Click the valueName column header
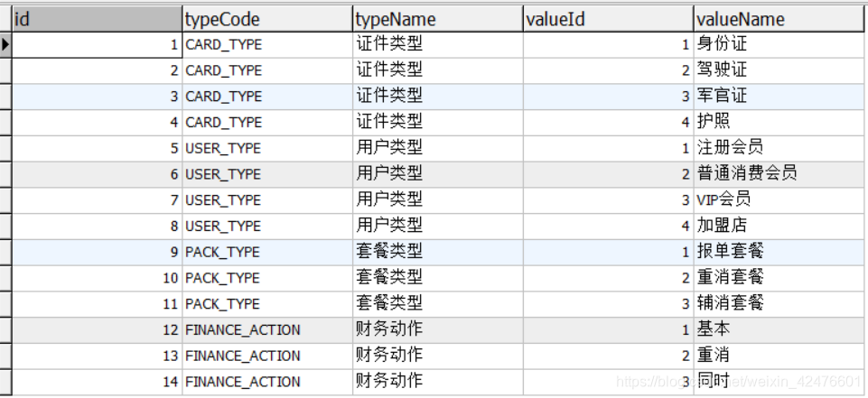Image resolution: width=868 pixels, height=398 pixels. [x=779, y=19]
